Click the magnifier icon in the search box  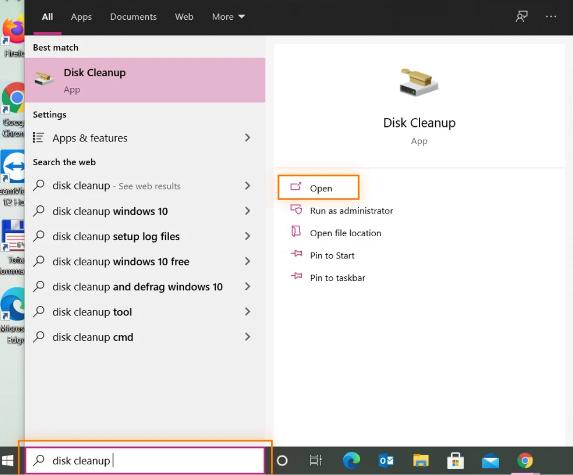coord(38,460)
